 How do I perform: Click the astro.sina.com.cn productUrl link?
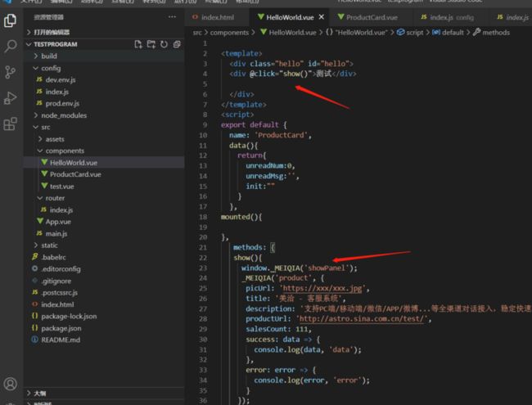point(361,319)
